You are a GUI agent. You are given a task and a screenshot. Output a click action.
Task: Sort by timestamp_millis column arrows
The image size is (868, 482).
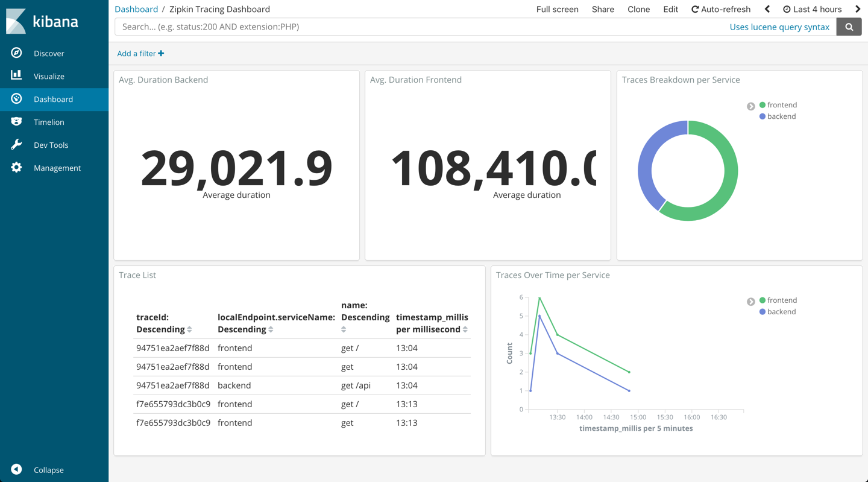pos(465,329)
